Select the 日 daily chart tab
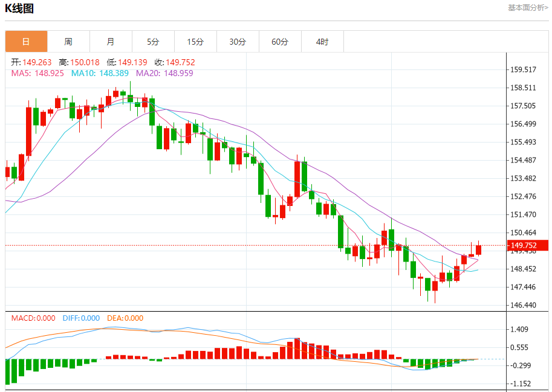The width and height of the screenshot is (552, 392). [26, 42]
